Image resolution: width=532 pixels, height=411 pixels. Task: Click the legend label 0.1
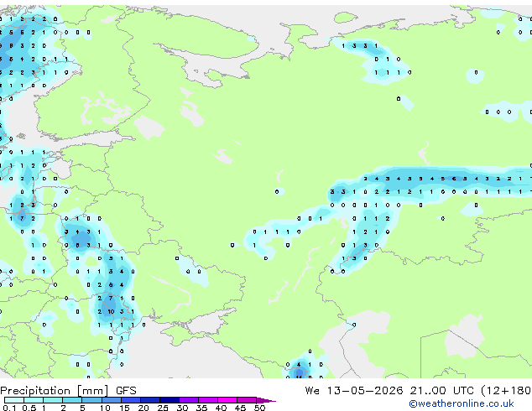click(9, 408)
